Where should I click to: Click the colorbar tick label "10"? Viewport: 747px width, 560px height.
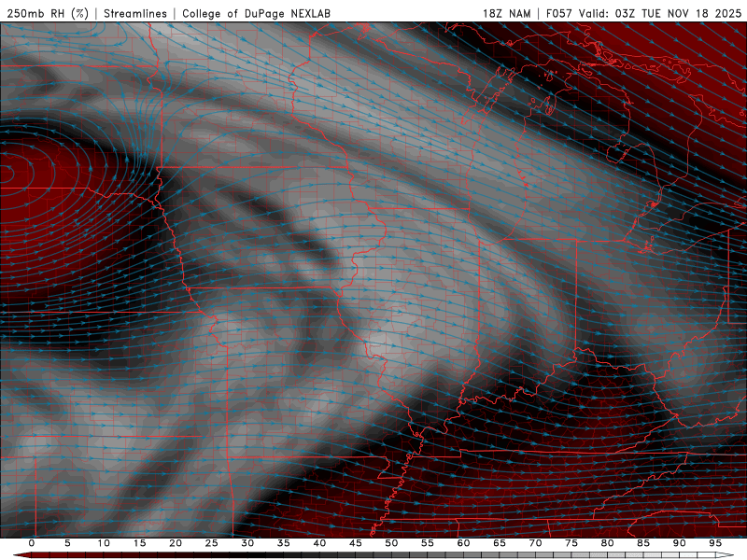[x=104, y=543]
